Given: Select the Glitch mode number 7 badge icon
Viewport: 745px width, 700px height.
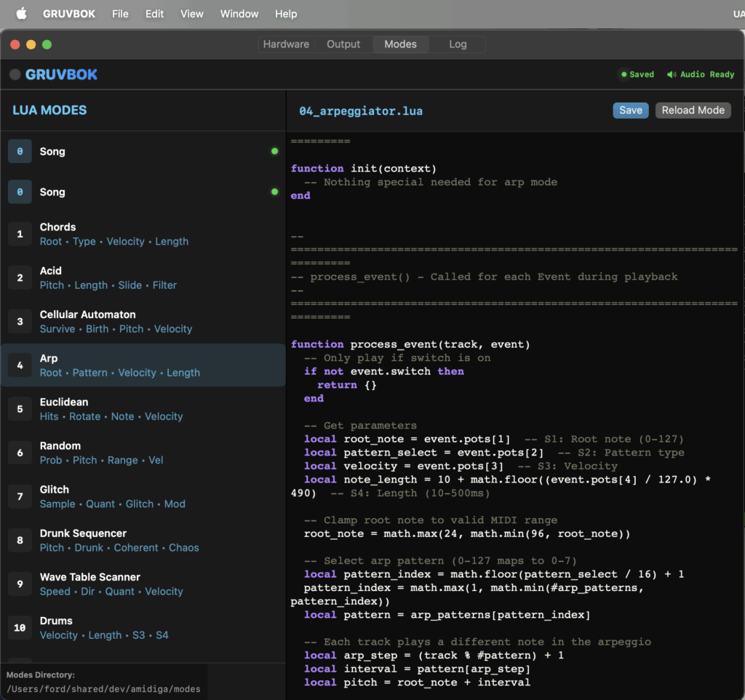Looking at the screenshot, I should 20,496.
